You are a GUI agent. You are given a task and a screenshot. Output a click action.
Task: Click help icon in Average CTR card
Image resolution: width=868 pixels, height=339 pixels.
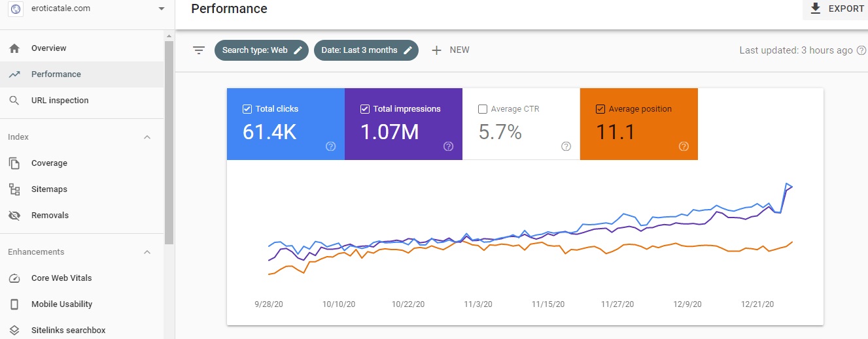(x=566, y=146)
